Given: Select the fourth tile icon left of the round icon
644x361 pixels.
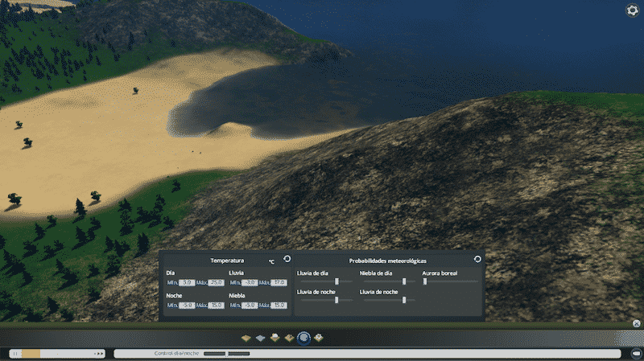Looking at the screenshot, I should coord(289,338).
